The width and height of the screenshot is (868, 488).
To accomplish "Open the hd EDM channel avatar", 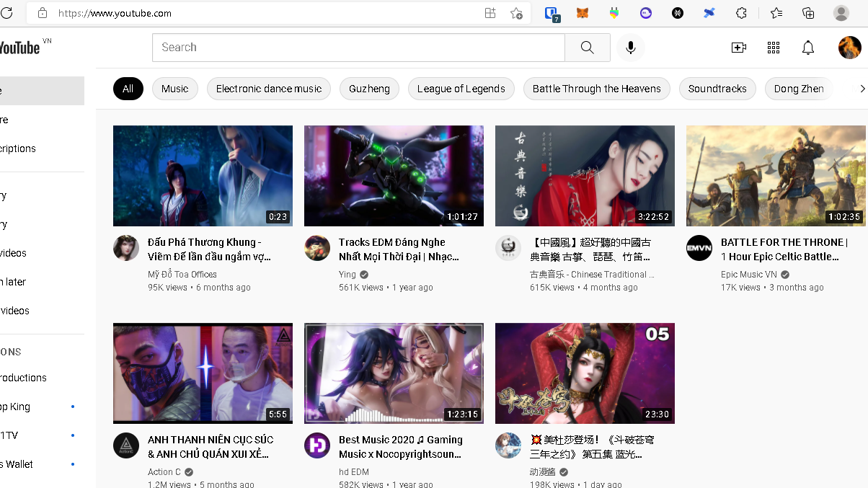I will 317,445.
